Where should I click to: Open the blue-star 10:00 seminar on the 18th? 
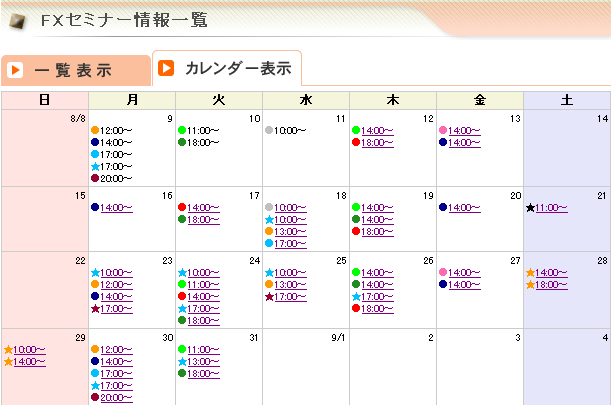(290, 220)
